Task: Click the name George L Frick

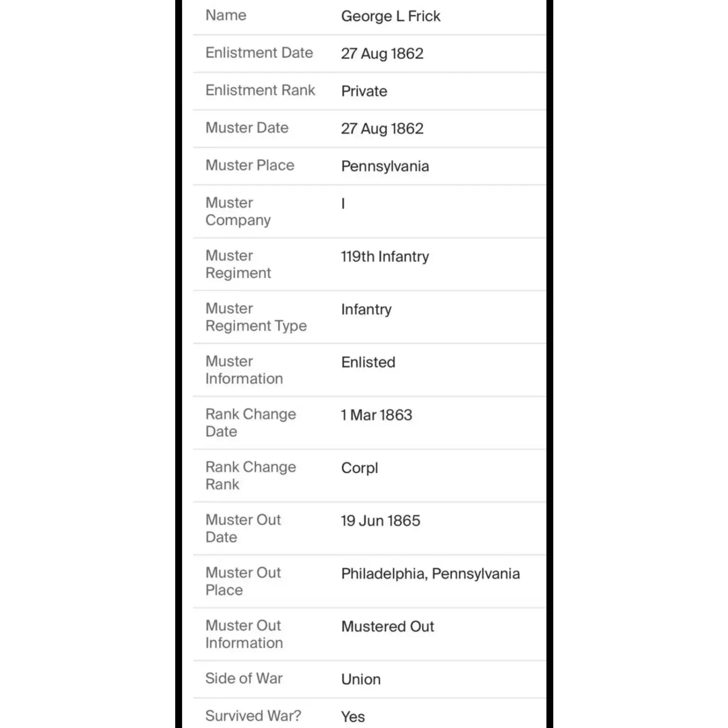Action: click(x=390, y=16)
